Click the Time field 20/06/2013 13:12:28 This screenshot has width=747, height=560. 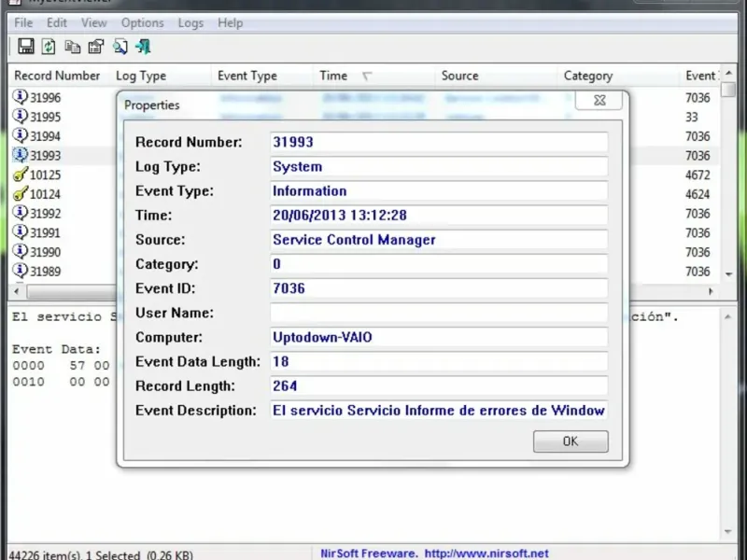pyautogui.click(x=439, y=216)
